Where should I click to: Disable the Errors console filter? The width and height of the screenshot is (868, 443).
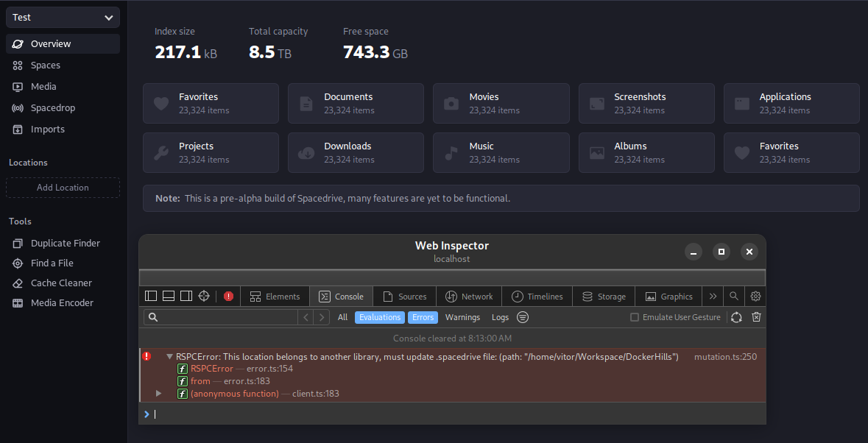pyautogui.click(x=423, y=317)
